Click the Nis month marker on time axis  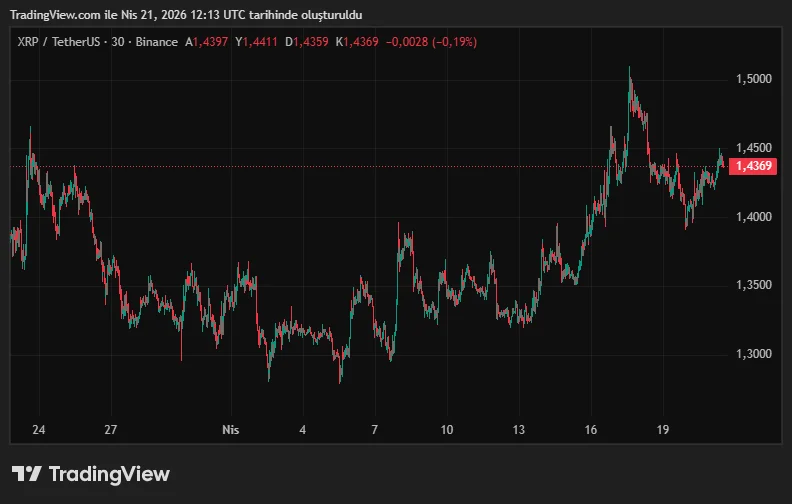[x=229, y=430]
